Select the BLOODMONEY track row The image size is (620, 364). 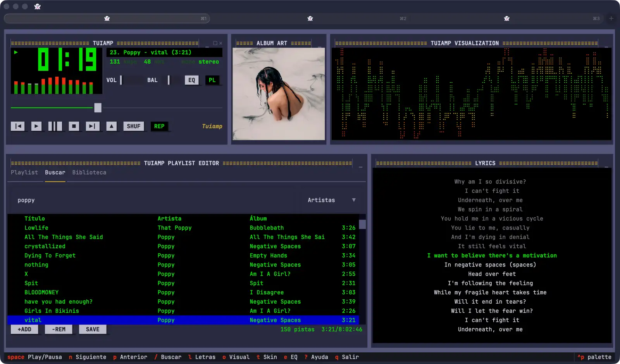[x=183, y=292]
